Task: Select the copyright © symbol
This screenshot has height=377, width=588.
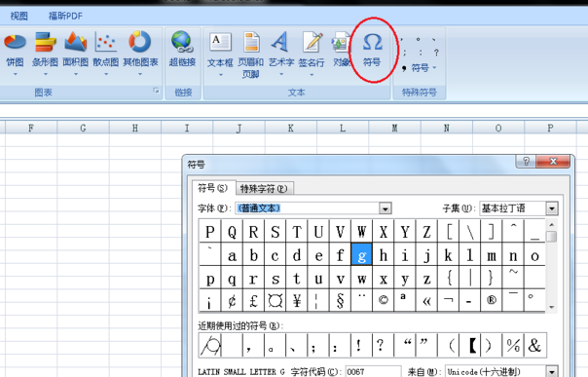Action: pyautogui.click(x=383, y=300)
